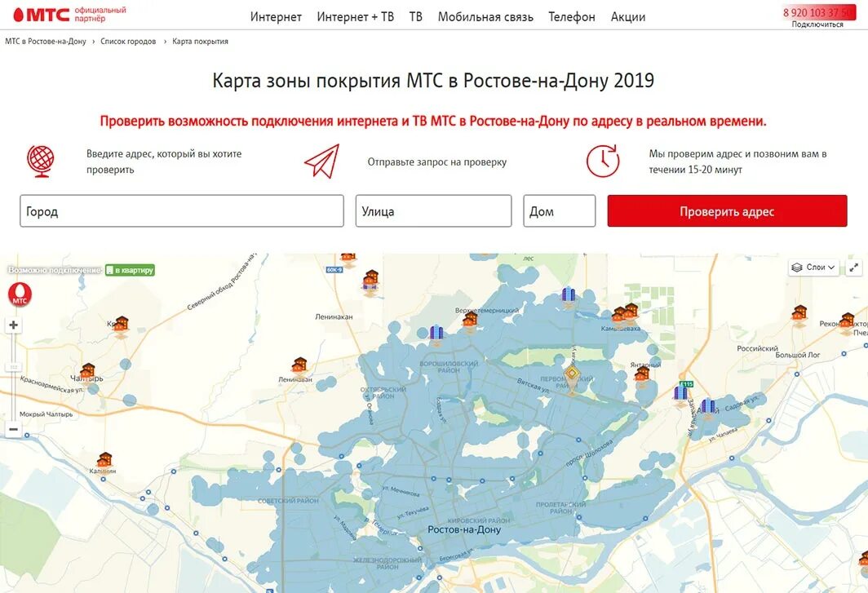
Task: Follow the Список городов breadcrumb
Action: [128, 42]
